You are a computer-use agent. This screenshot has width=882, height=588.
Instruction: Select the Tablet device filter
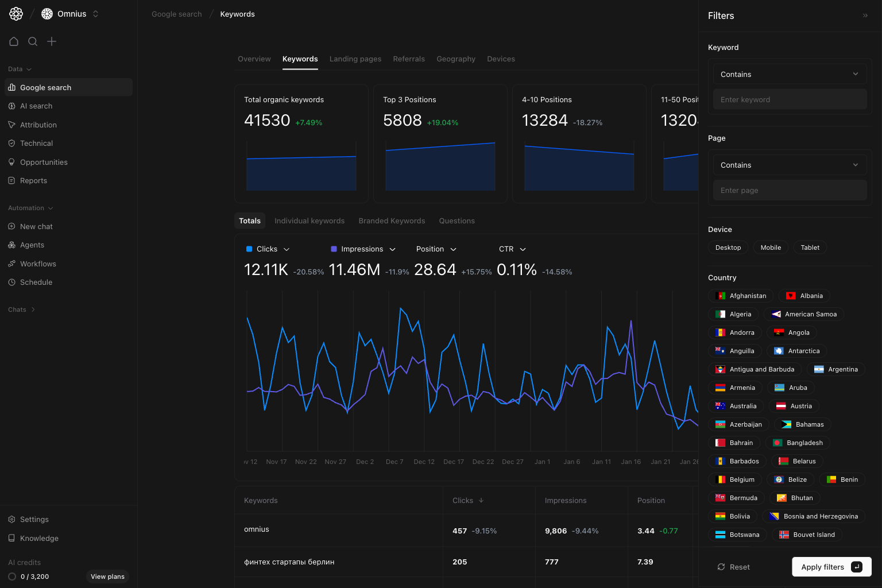coord(810,247)
